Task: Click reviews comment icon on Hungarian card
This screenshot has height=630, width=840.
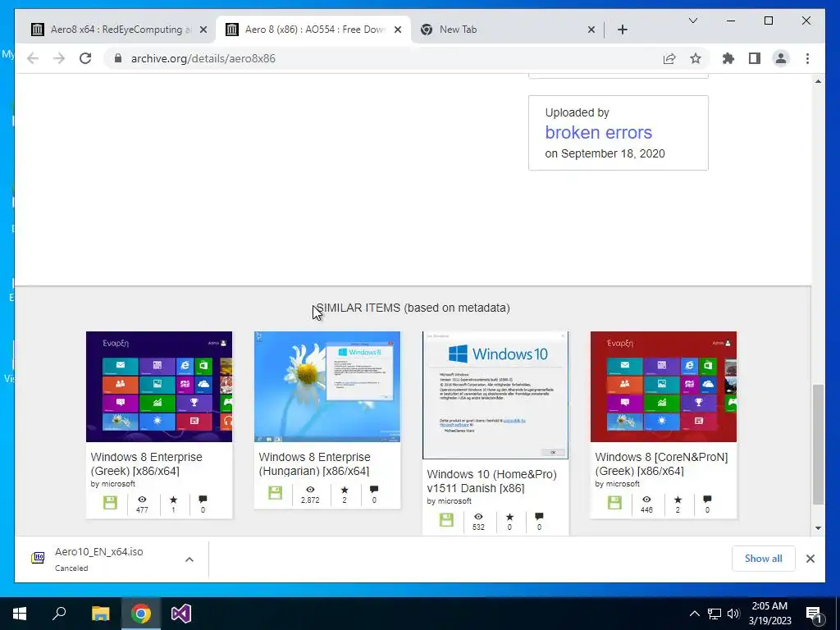Action: pyautogui.click(x=374, y=489)
